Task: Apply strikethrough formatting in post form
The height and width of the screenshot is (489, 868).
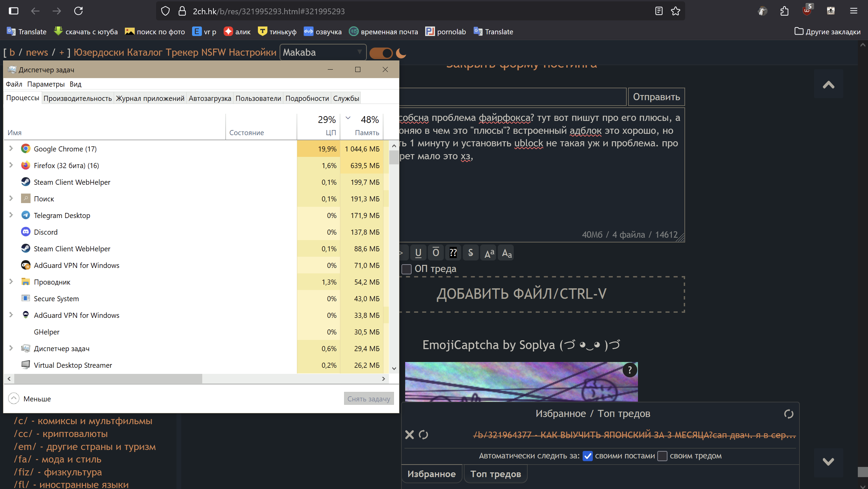Action: 470,253
